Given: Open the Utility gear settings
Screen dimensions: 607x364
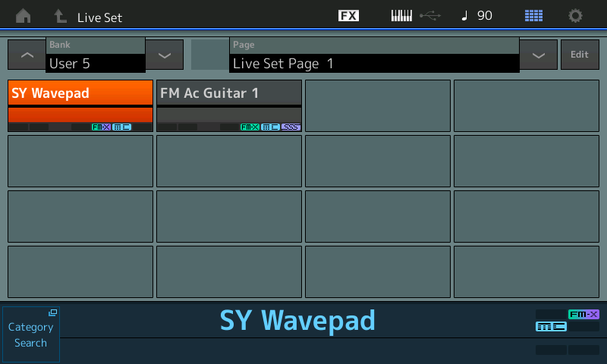Looking at the screenshot, I should (576, 16).
